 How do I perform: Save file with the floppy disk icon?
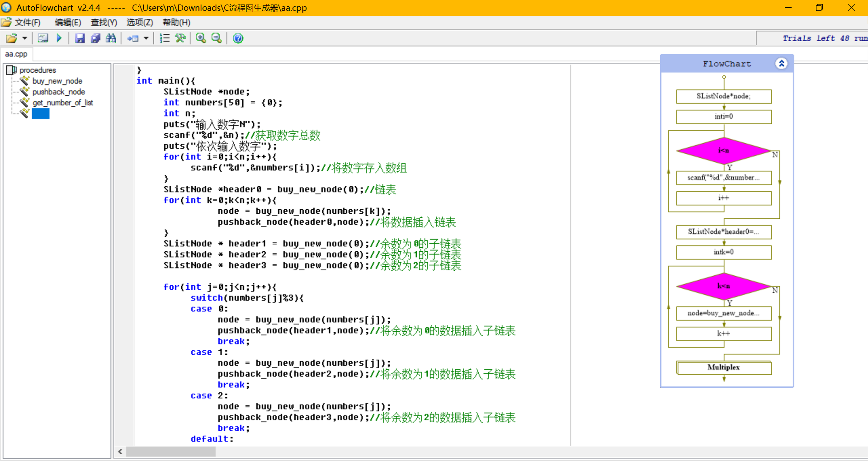click(x=80, y=38)
